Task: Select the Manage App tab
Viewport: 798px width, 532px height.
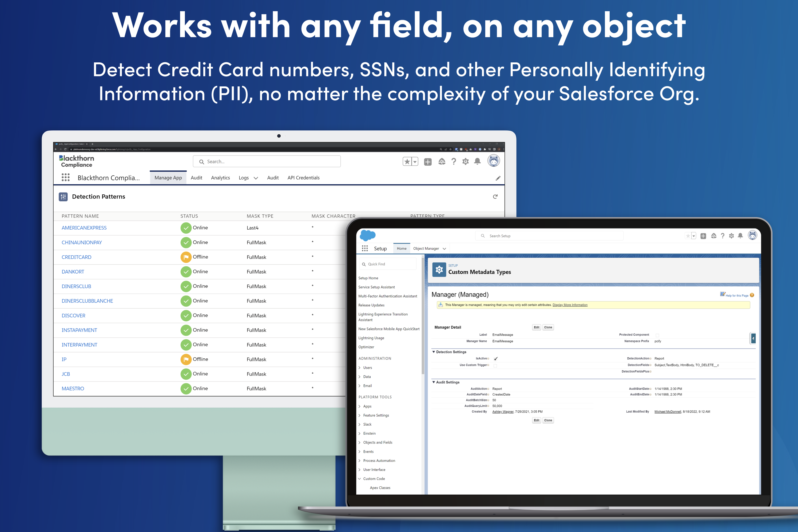Action: tap(168, 178)
